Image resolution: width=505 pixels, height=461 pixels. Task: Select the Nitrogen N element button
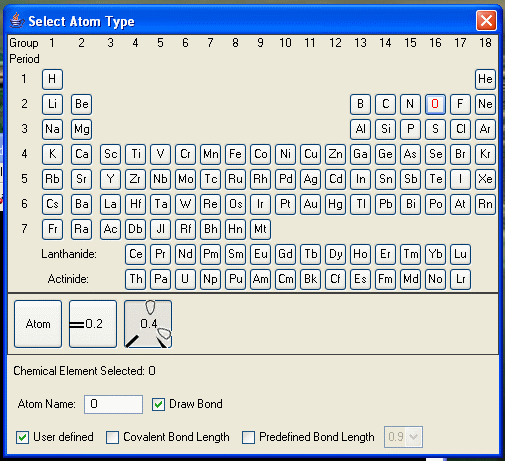[410, 104]
